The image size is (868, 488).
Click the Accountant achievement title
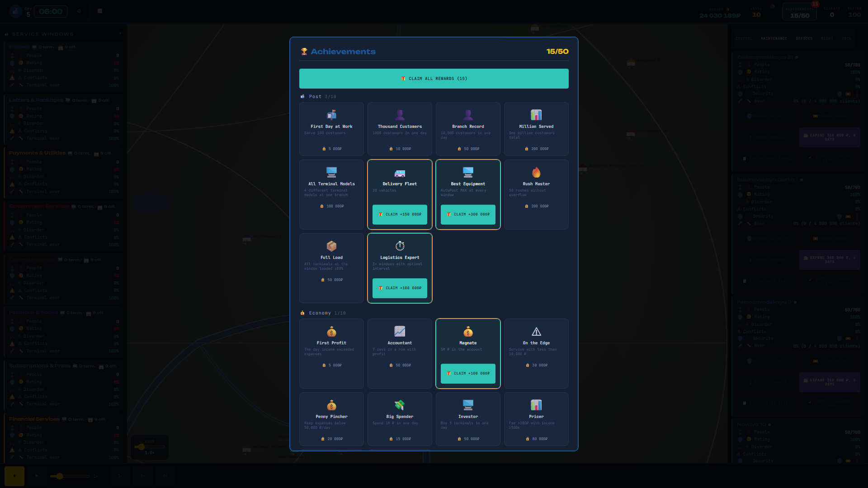click(x=400, y=343)
